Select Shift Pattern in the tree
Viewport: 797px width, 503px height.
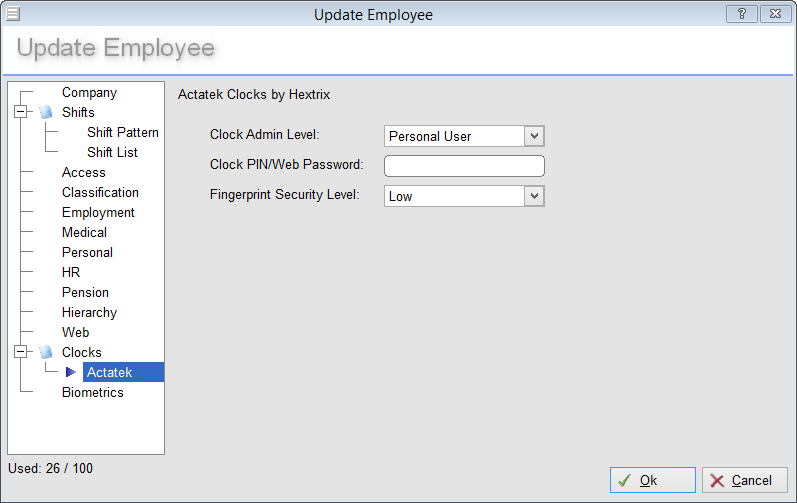(x=122, y=132)
